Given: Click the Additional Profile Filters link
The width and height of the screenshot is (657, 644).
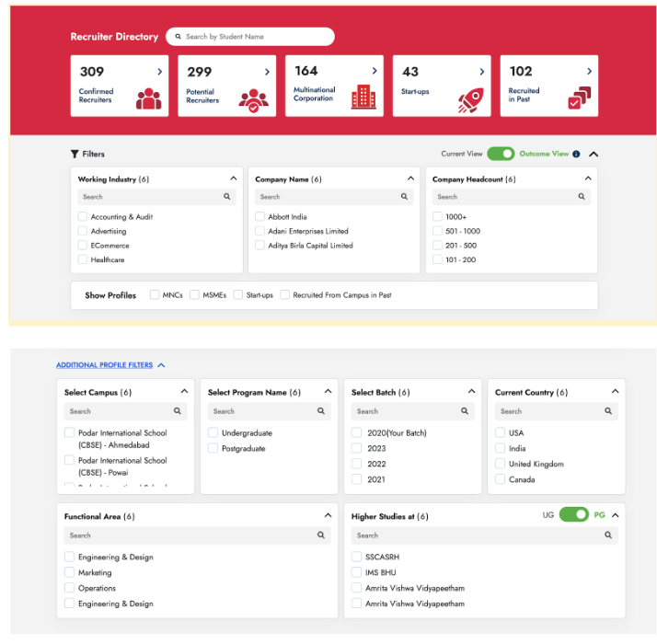Looking at the screenshot, I should pos(105,365).
